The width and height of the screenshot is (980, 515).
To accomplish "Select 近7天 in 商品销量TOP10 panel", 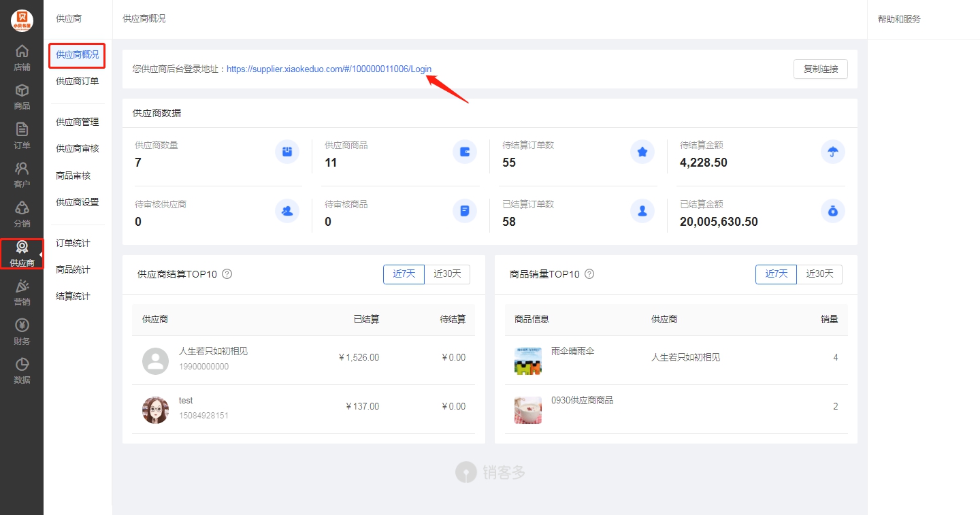I will (776, 274).
